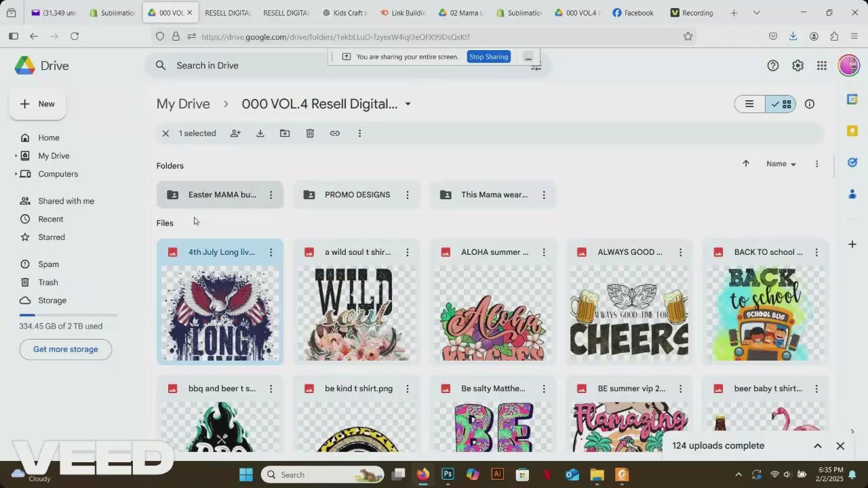Screen dimensions: 868x488
Task: Click the Stop Sharing button
Action: (488, 57)
